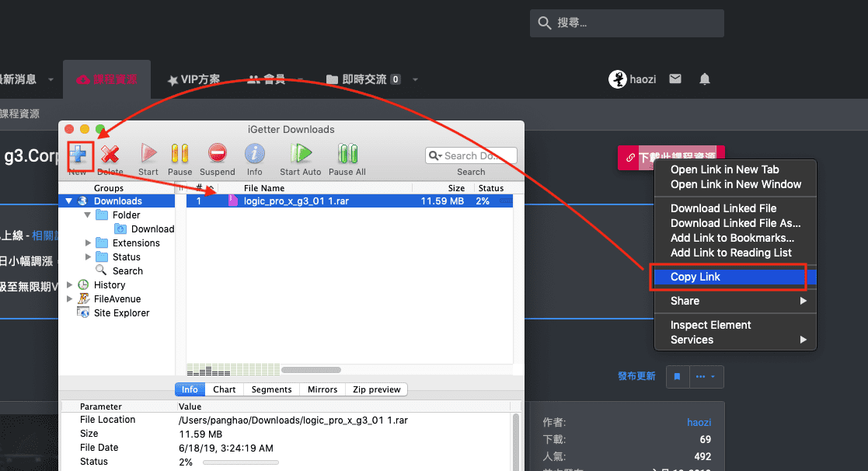868x471 pixels.
Task: Start the selected download
Action: click(x=148, y=155)
